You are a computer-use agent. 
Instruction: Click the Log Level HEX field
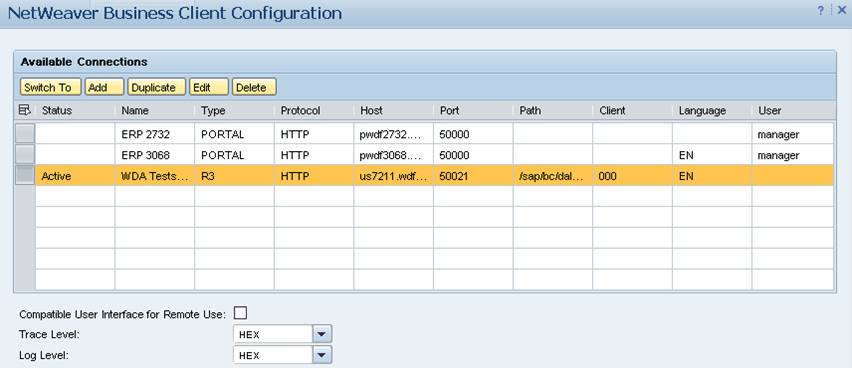click(x=273, y=355)
